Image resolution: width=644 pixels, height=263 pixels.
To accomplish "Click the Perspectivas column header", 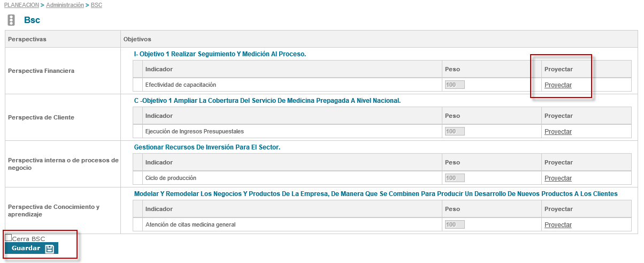I will (x=27, y=39).
